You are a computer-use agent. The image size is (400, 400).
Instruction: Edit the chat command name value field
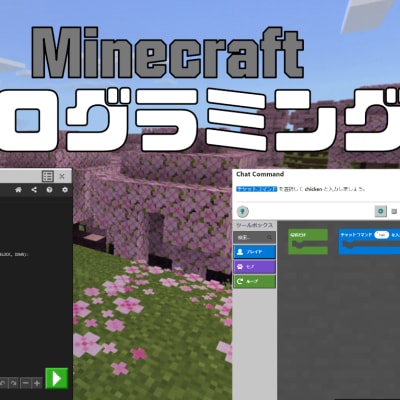381,235
